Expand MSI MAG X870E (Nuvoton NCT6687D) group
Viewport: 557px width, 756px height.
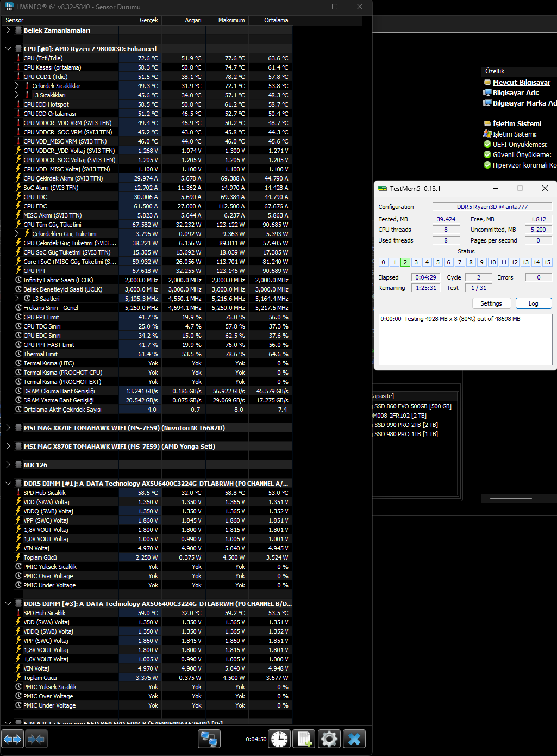(8, 428)
